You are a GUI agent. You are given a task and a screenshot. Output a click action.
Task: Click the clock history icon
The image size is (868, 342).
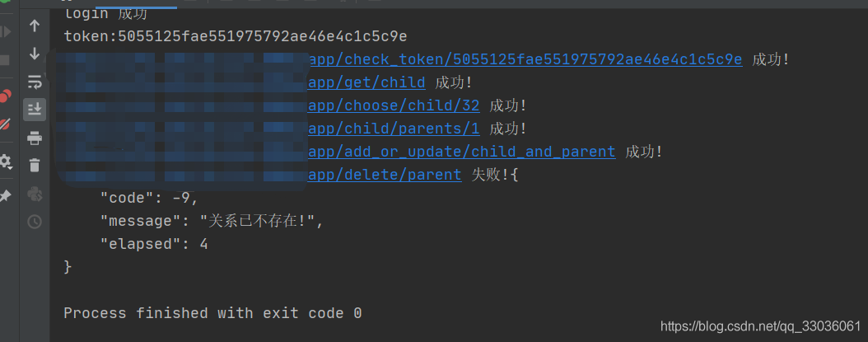(x=35, y=221)
